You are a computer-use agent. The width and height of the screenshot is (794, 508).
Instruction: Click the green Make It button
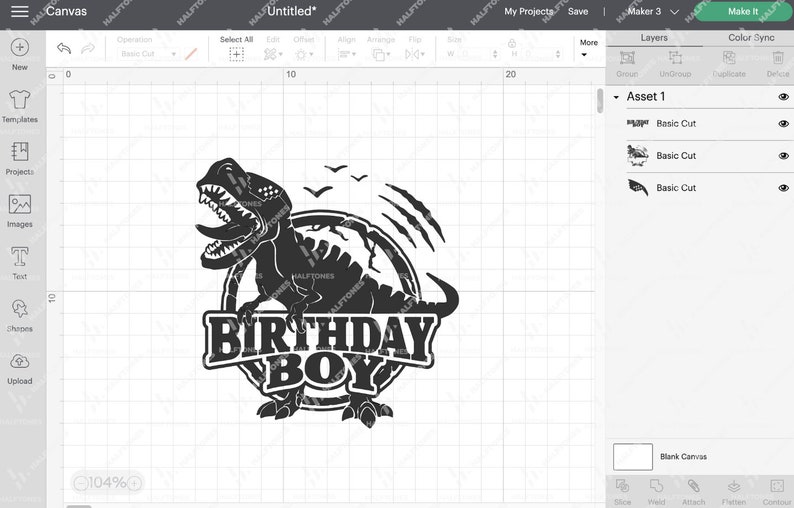coord(743,11)
